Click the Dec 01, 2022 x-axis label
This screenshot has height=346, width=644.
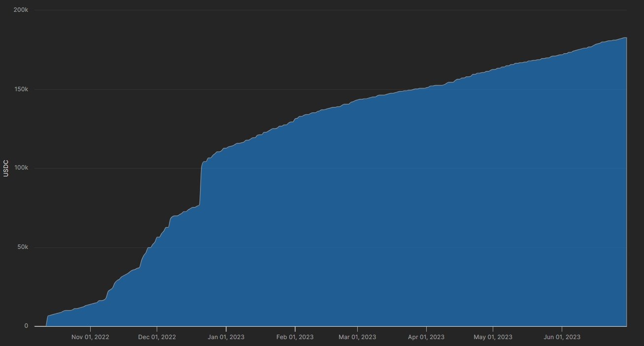[x=157, y=337]
